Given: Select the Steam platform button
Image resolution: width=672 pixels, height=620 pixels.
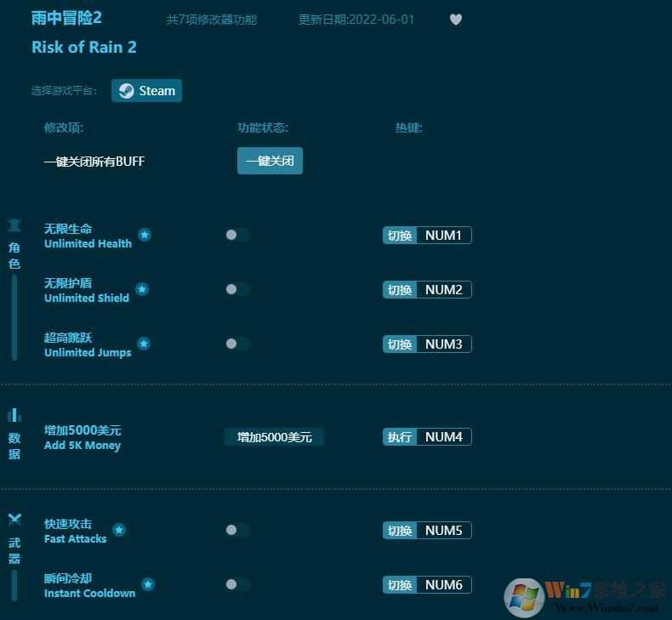Looking at the screenshot, I should (x=146, y=90).
